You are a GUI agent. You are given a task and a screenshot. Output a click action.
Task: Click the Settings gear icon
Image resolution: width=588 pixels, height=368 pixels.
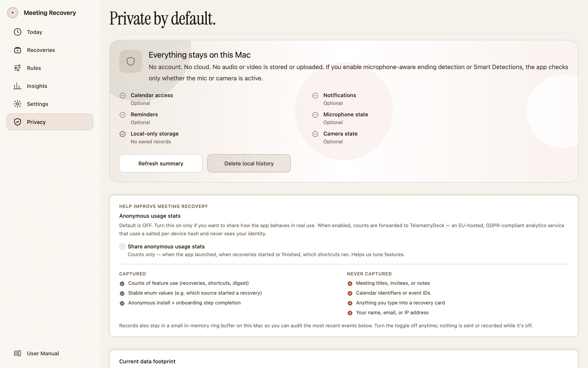coord(17,104)
